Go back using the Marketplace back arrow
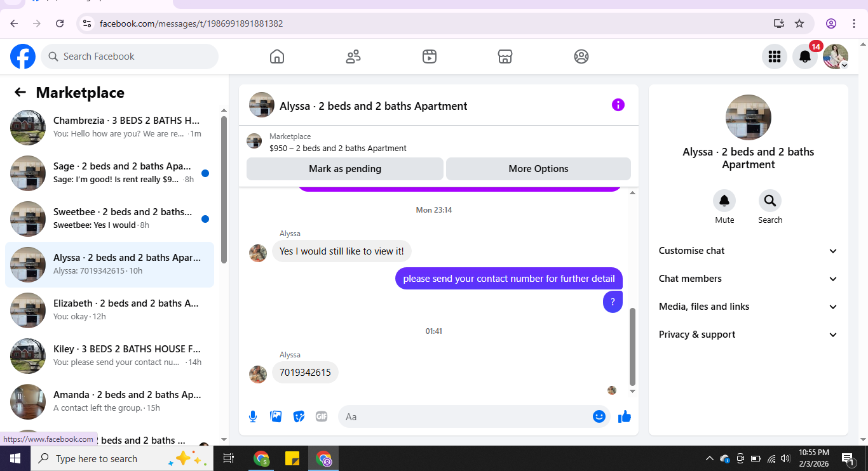Screen dimensions: 868x471 coord(20,93)
